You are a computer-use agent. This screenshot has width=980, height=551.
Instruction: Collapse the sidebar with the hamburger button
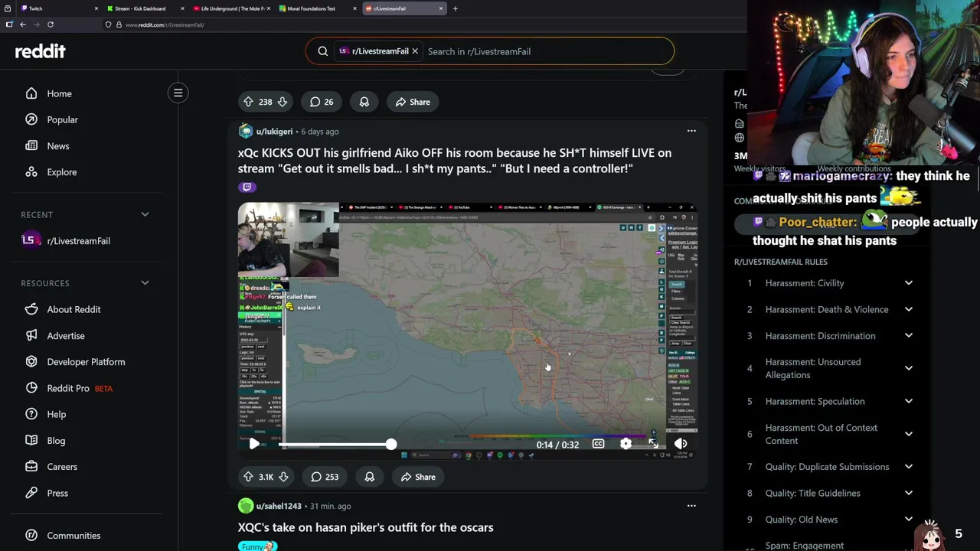(178, 93)
